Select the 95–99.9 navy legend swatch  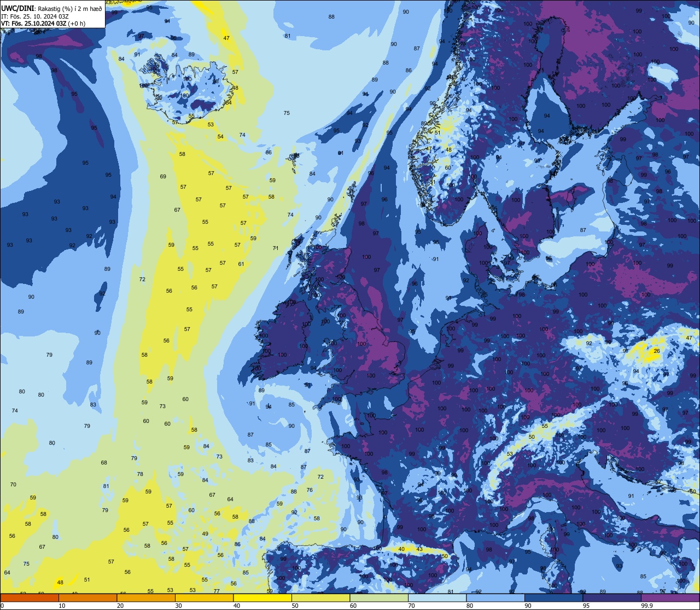pyautogui.click(x=612, y=597)
